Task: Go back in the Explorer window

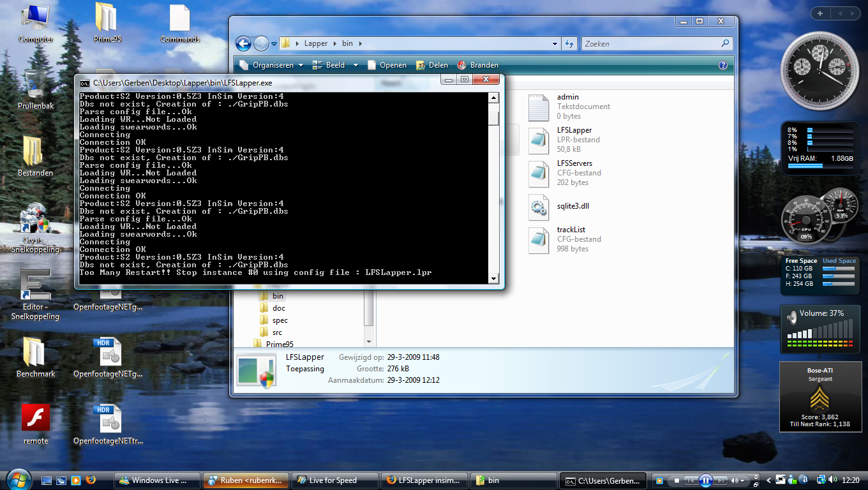Action: [x=243, y=43]
